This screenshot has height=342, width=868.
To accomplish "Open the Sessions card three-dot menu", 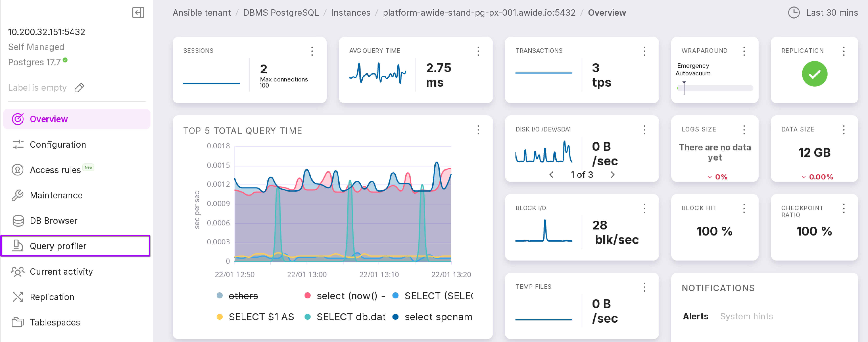I will [x=312, y=51].
